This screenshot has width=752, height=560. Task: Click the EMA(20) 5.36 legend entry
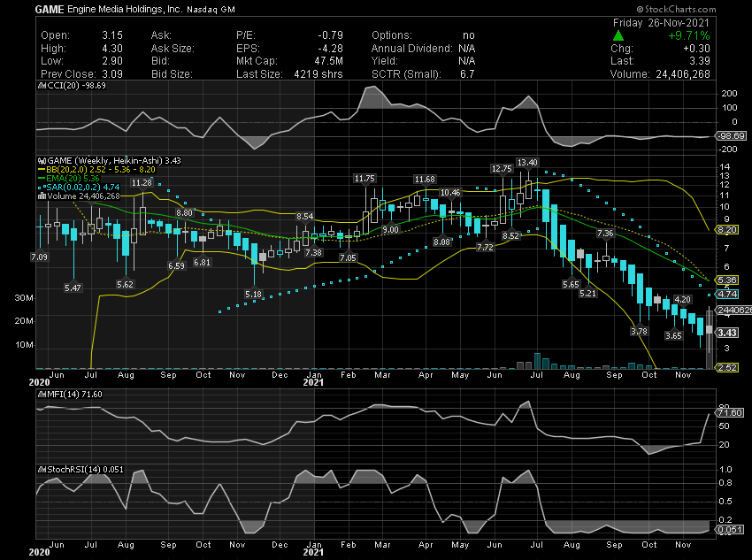73,179
